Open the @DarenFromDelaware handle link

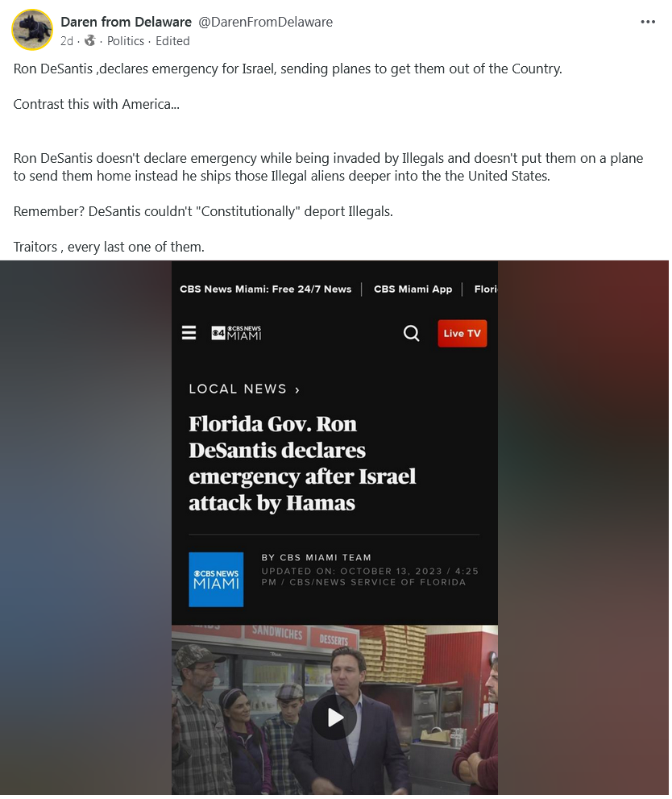(265, 22)
